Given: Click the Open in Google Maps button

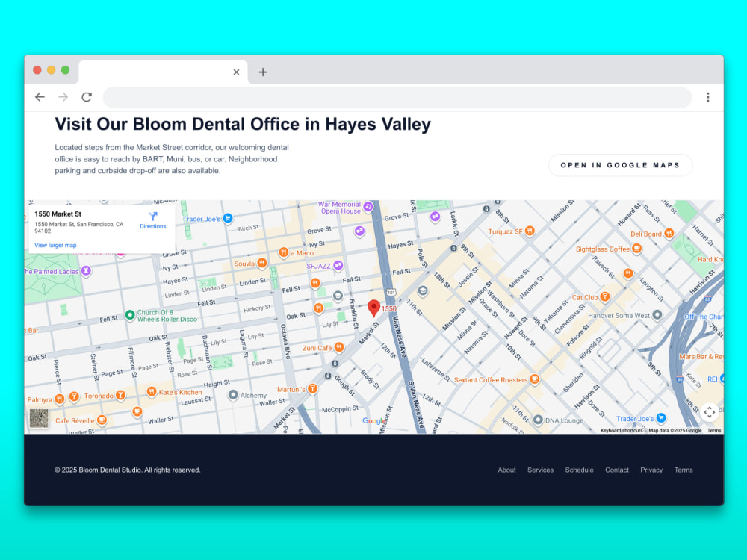Looking at the screenshot, I should pyautogui.click(x=620, y=165).
